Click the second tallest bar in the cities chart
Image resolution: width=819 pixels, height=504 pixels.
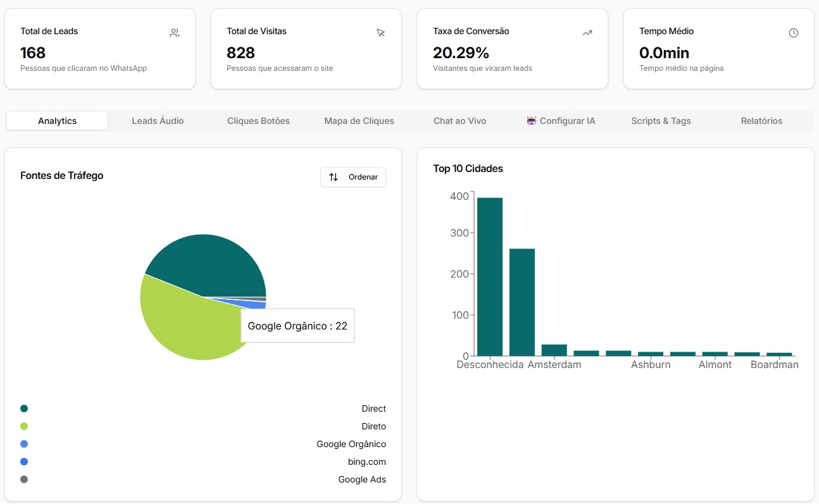(522, 302)
